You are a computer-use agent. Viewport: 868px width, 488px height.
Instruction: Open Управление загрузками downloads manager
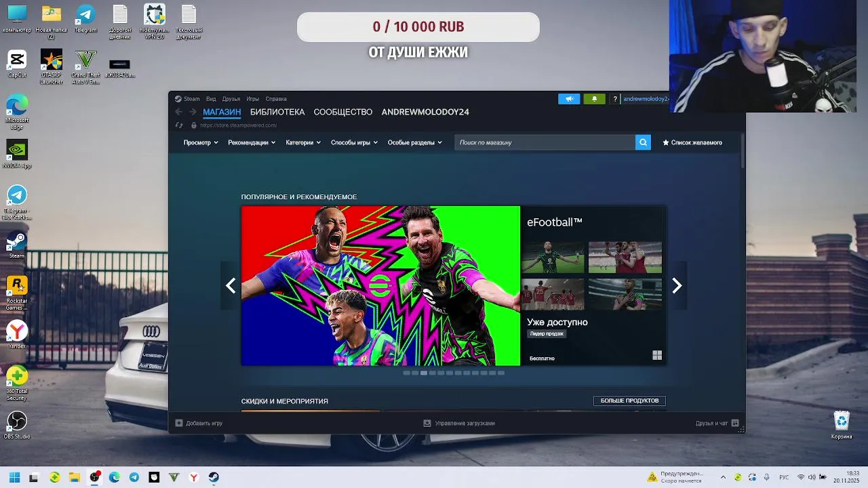pos(459,423)
